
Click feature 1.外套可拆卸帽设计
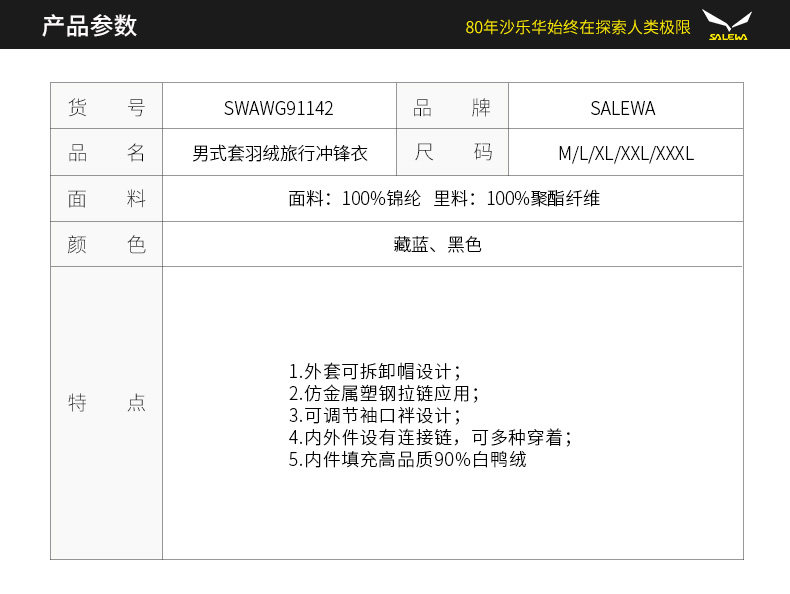(375, 372)
